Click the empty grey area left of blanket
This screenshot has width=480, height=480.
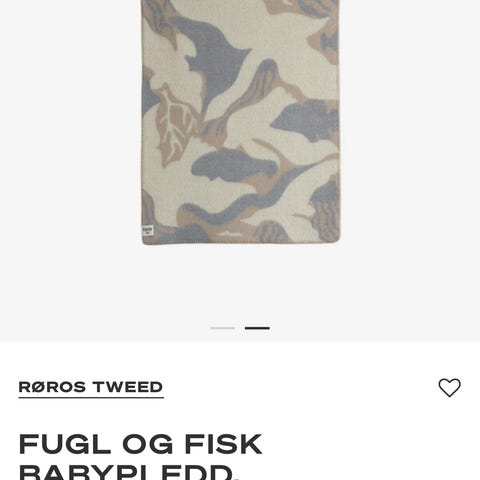(x=70, y=133)
